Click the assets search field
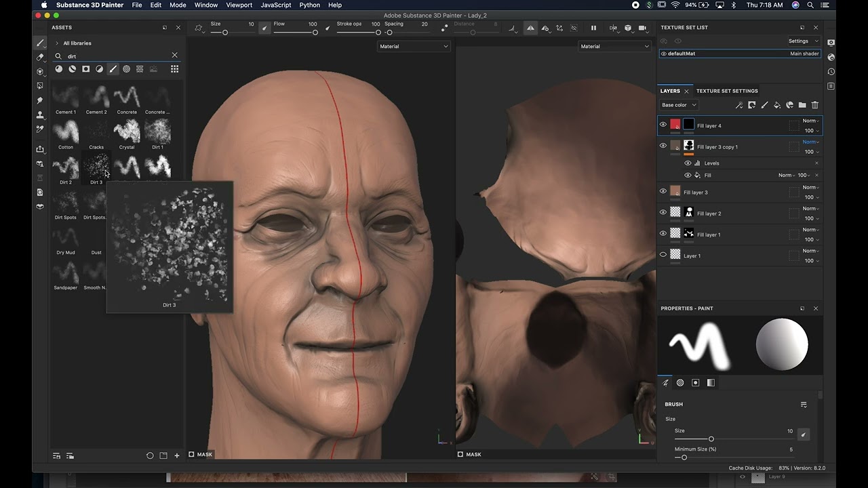 117,56
